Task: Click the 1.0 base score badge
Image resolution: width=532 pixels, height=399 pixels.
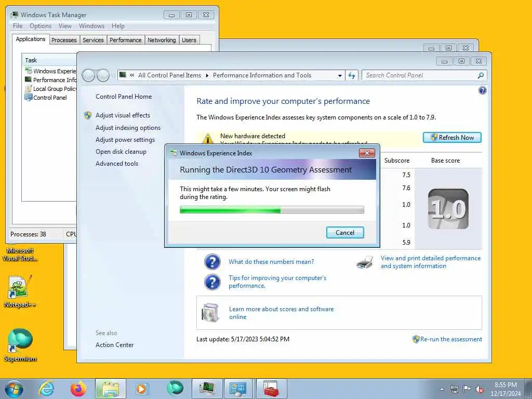Action: pos(448,209)
